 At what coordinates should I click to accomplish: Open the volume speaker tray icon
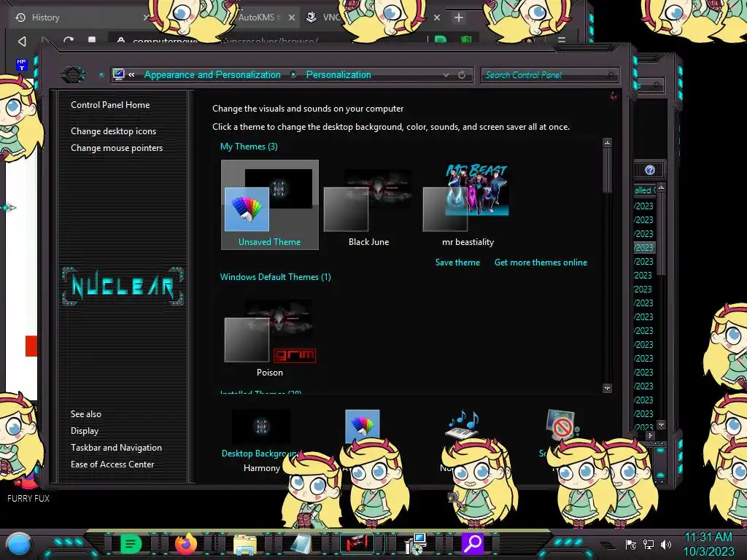pyautogui.click(x=666, y=544)
